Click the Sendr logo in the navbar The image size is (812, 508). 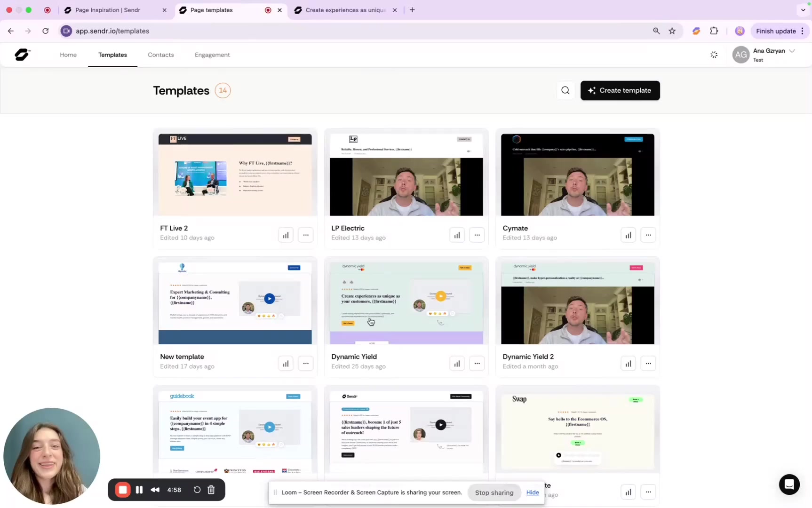click(x=22, y=55)
